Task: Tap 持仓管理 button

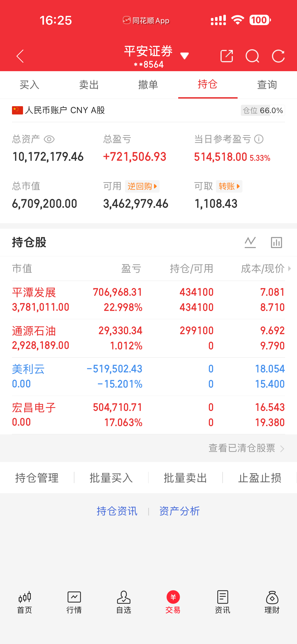Action: point(37,478)
